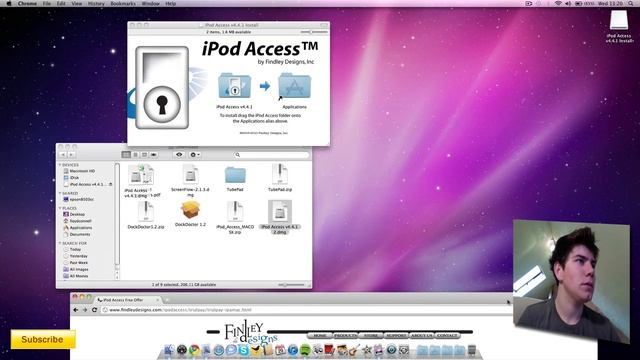Open Desktop in the Finder sidebar
The image size is (640, 360).
[74, 214]
